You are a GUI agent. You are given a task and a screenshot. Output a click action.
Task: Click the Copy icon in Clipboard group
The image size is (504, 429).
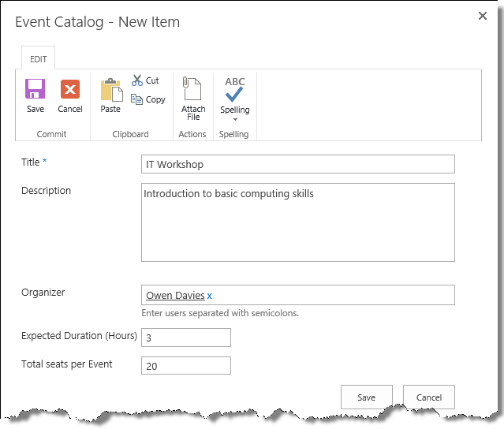pyautogui.click(x=137, y=99)
